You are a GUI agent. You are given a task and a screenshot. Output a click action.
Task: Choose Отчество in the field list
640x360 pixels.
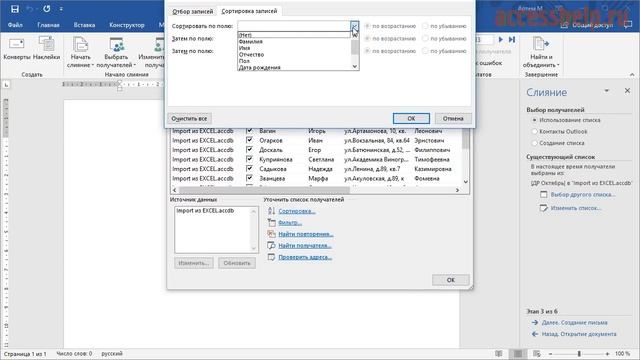tap(294, 55)
